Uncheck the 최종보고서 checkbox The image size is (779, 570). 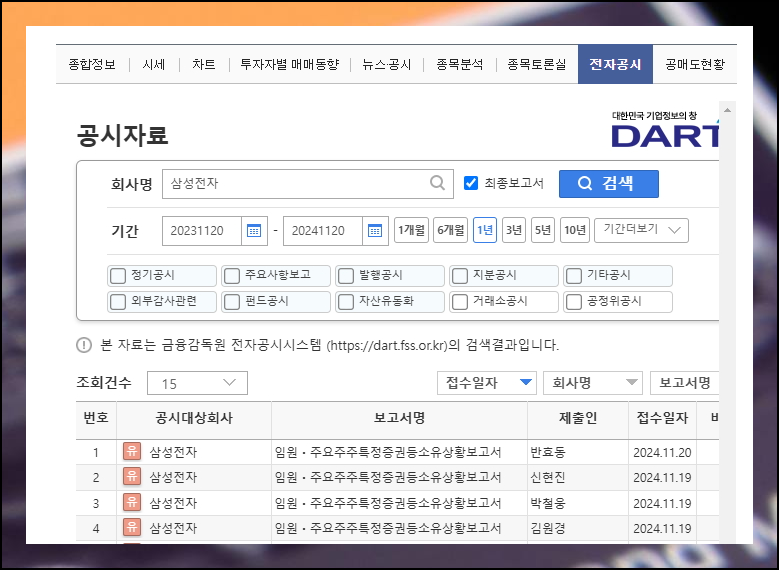[x=470, y=183]
